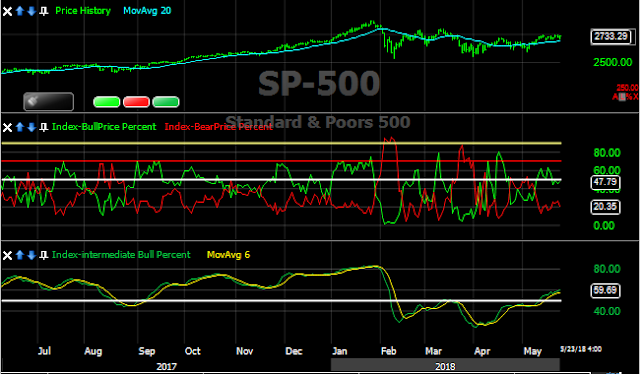Move Price History pane down with arrow
The height and width of the screenshot is (374, 640).
(31, 11)
